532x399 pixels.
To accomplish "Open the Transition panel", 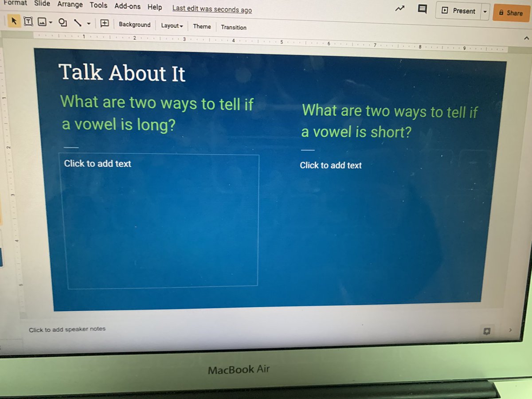I will point(234,27).
